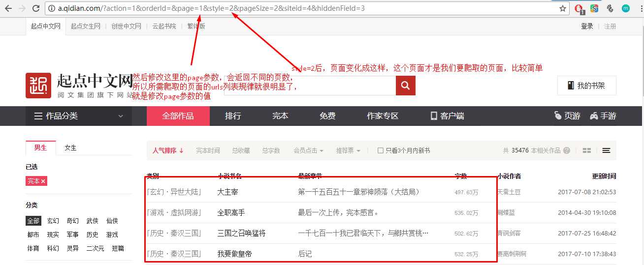Open the red opera-style extension icon
Viewport: 644px width, 265px height.
pyautogui.click(x=579, y=8)
